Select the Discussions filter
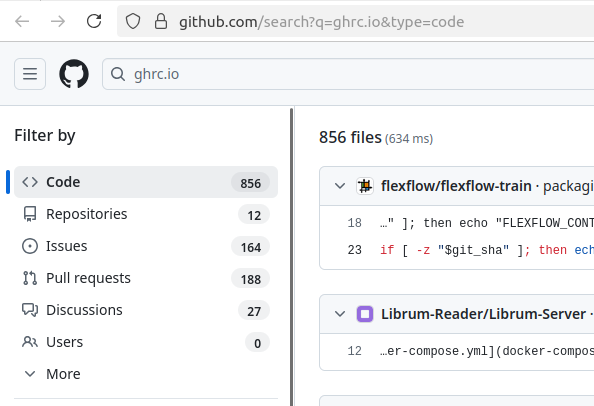The width and height of the screenshot is (594, 406). [146, 310]
